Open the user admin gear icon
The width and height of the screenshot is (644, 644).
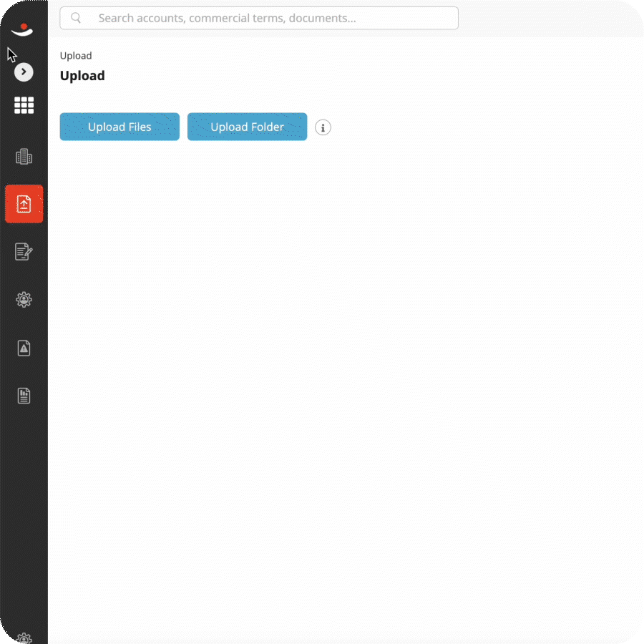click(x=24, y=300)
